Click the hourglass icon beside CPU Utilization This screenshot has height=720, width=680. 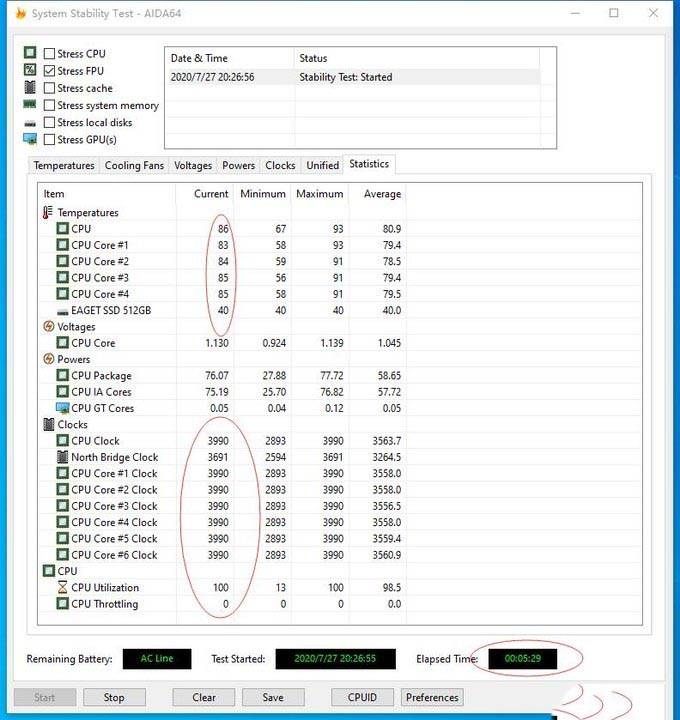62,587
